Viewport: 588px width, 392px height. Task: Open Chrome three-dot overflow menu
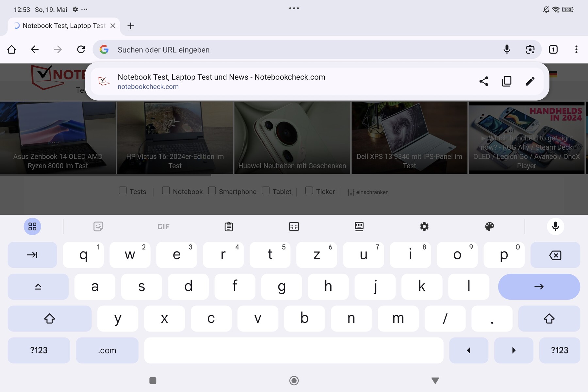(576, 49)
